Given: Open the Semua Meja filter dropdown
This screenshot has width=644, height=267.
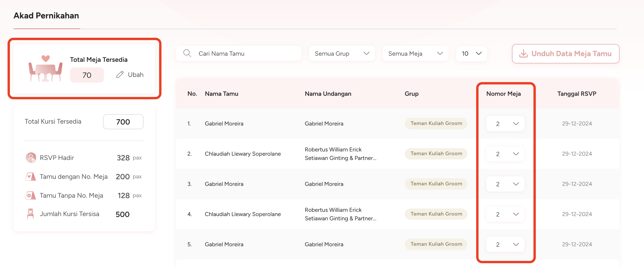Looking at the screenshot, I should point(415,54).
